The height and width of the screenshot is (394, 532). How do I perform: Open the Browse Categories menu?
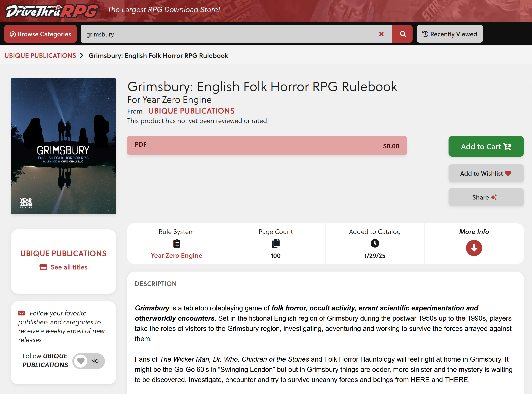(x=40, y=34)
